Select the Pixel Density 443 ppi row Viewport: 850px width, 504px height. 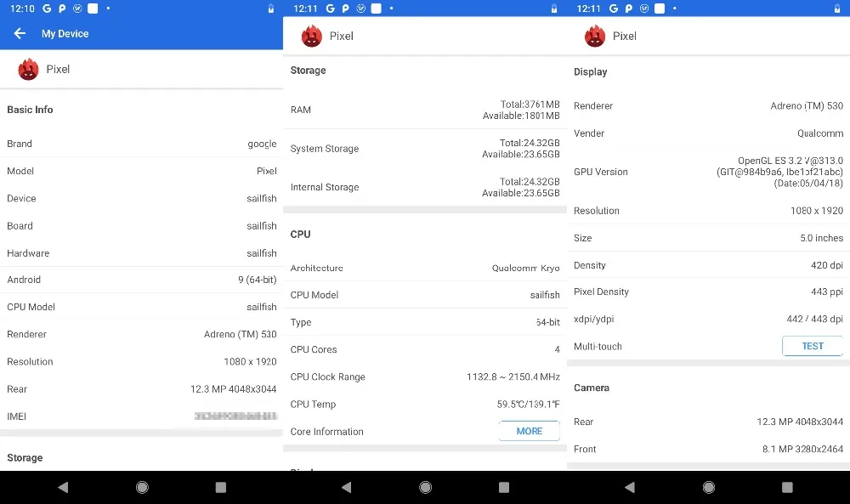pyautogui.click(x=709, y=292)
